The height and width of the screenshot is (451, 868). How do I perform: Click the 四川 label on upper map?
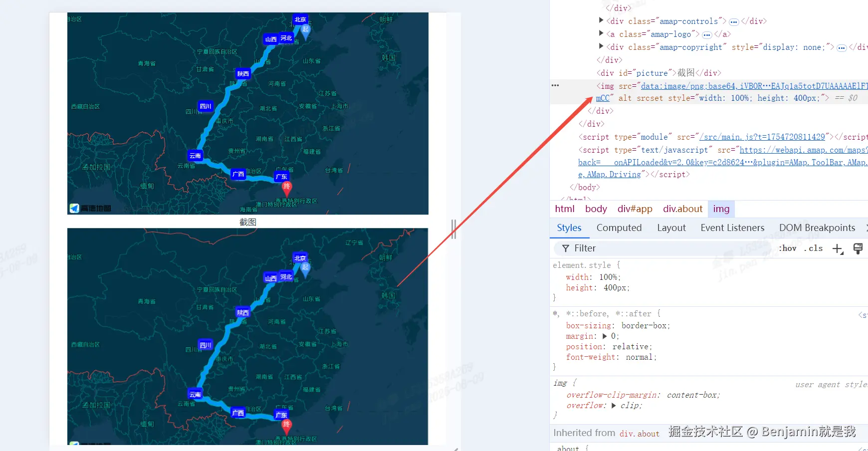206,106
